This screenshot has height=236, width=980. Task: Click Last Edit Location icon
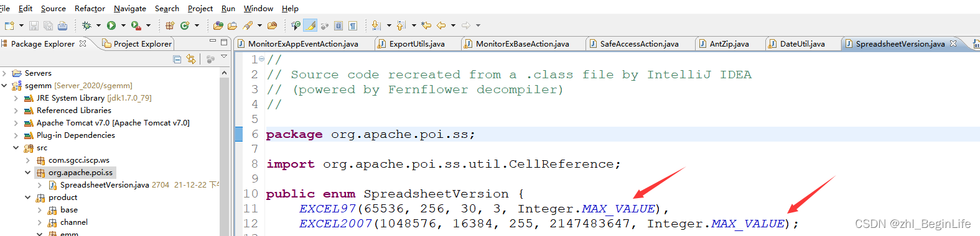(426, 25)
